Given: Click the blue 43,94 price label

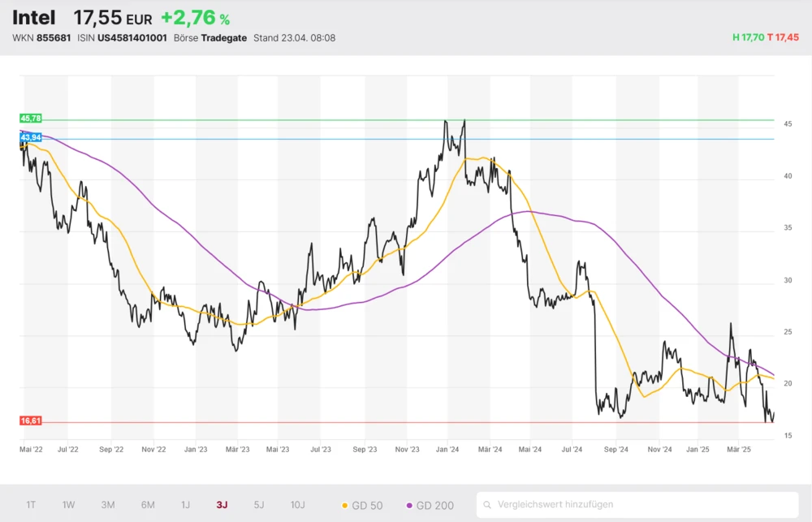Looking at the screenshot, I should [x=31, y=137].
